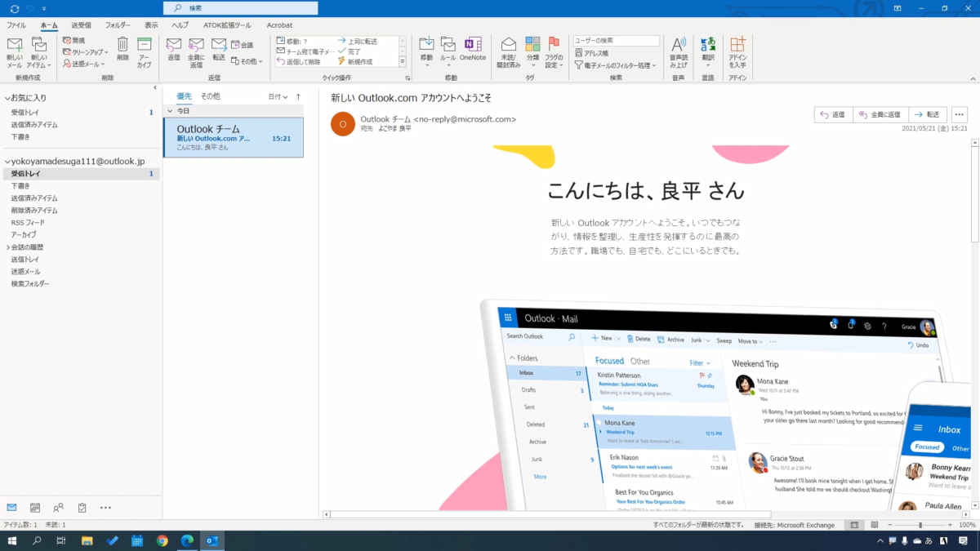Image resolution: width=980 pixels, height=551 pixels.
Task: Open the reading pane more actions menu
Action: 960,115
